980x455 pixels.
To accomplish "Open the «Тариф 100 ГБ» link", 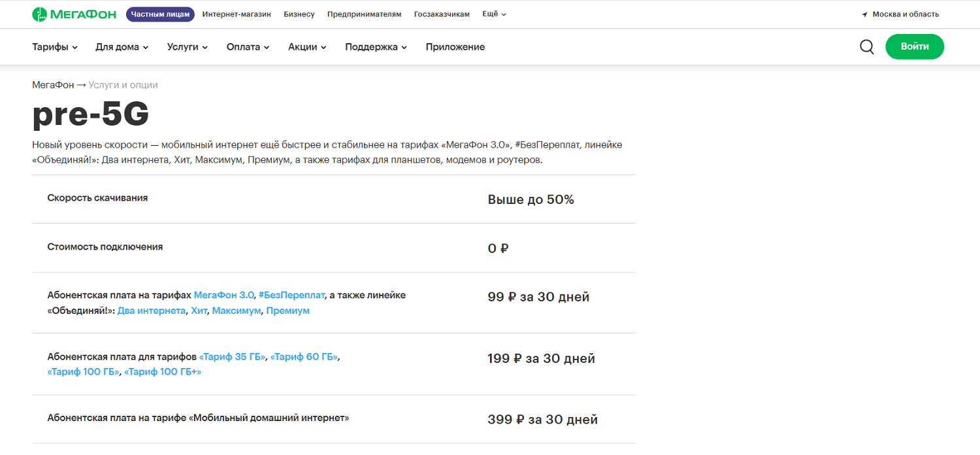I will pos(84,373).
